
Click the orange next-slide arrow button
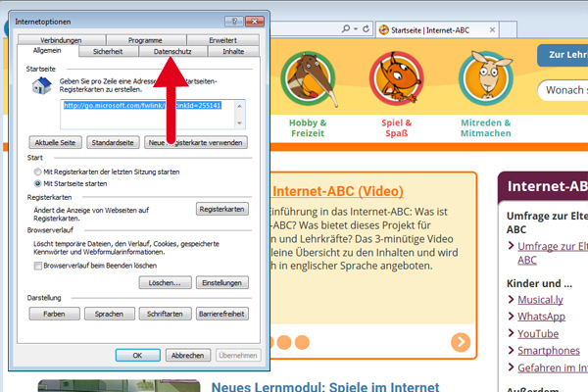point(461,342)
